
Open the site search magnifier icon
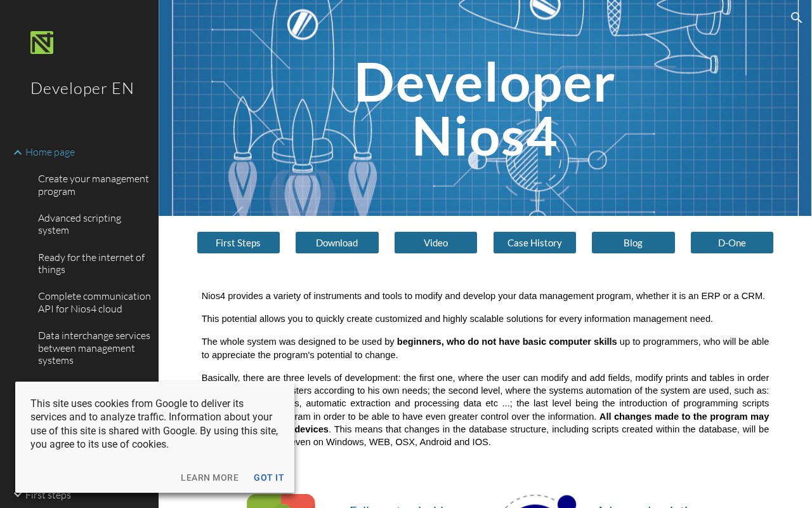point(797,18)
